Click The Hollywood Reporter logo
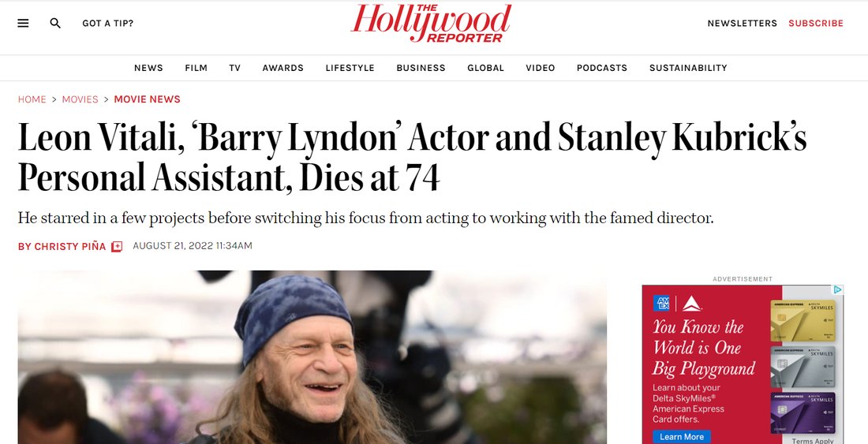This screenshot has width=868, height=444. (431, 23)
